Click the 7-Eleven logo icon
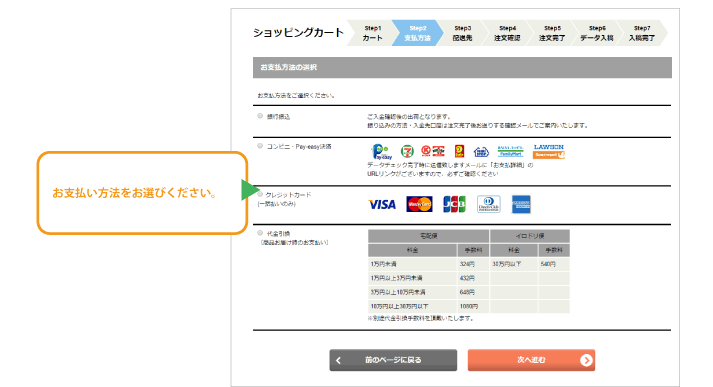The image size is (713, 387). [407, 151]
